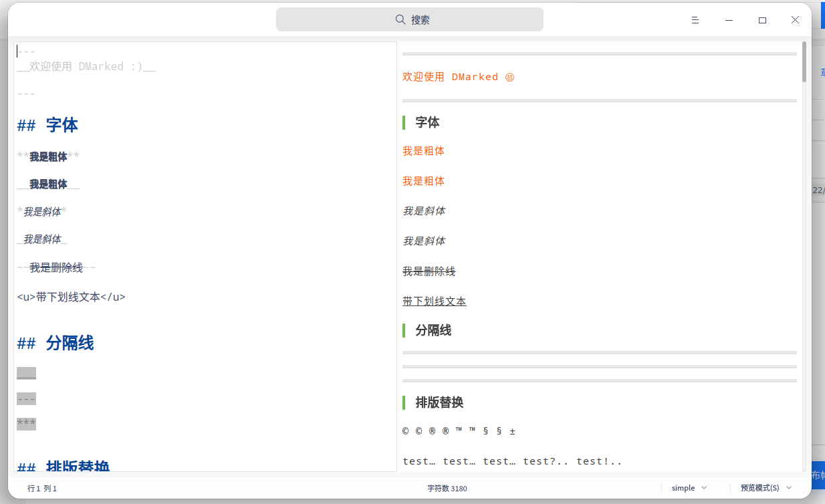
Task: Click the ~~我是删除线~~ line in editor
Action: (56, 267)
